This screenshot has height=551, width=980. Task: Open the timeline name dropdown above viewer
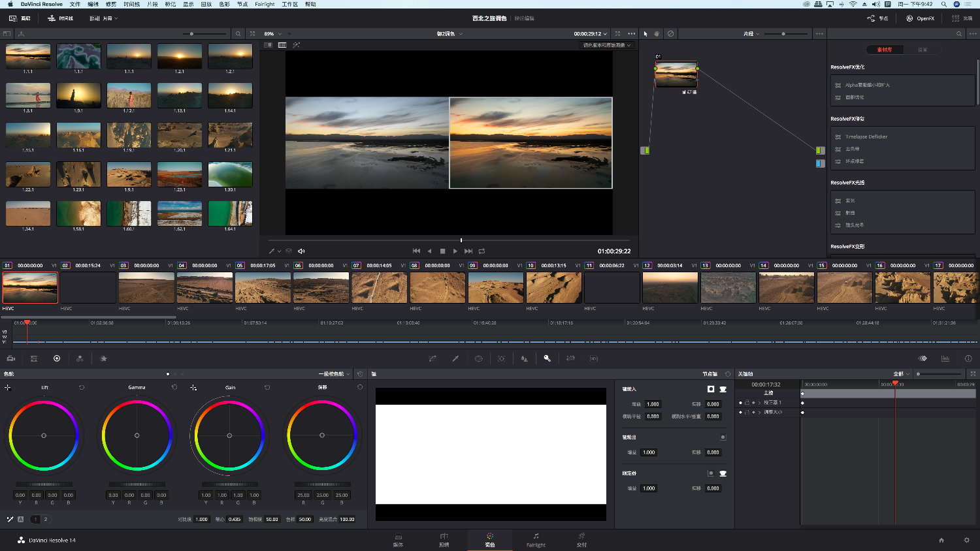(x=449, y=34)
